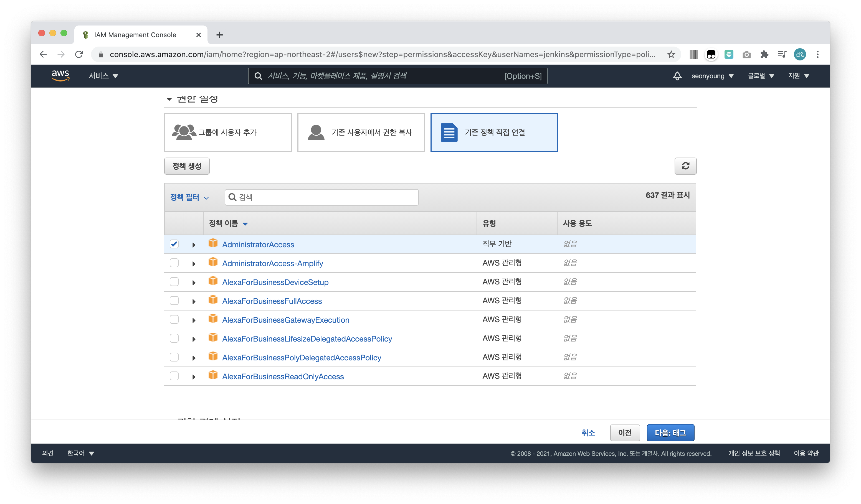Click the 정책 생성 button
Viewport: 861px width, 504px height.
pyautogui.click(x=187, y=166)
